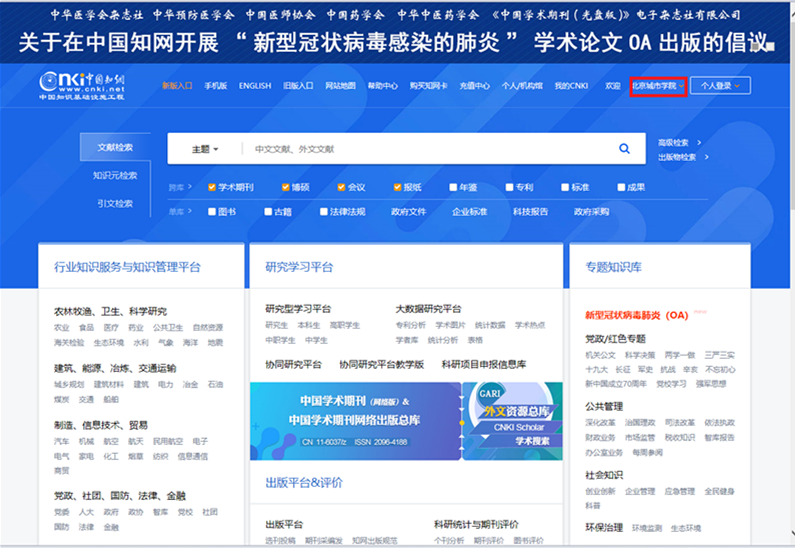The image size is (795, 548).
Task: Enable the 专利 checkbox
Action: (510, 188)
